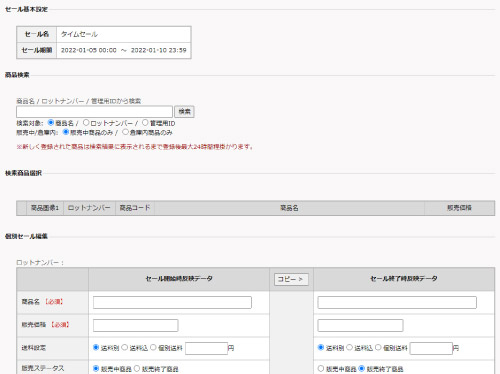Click the 検索 search button
Image resolution: width=500 pixels, height=374 pixels.
[184, 111]
